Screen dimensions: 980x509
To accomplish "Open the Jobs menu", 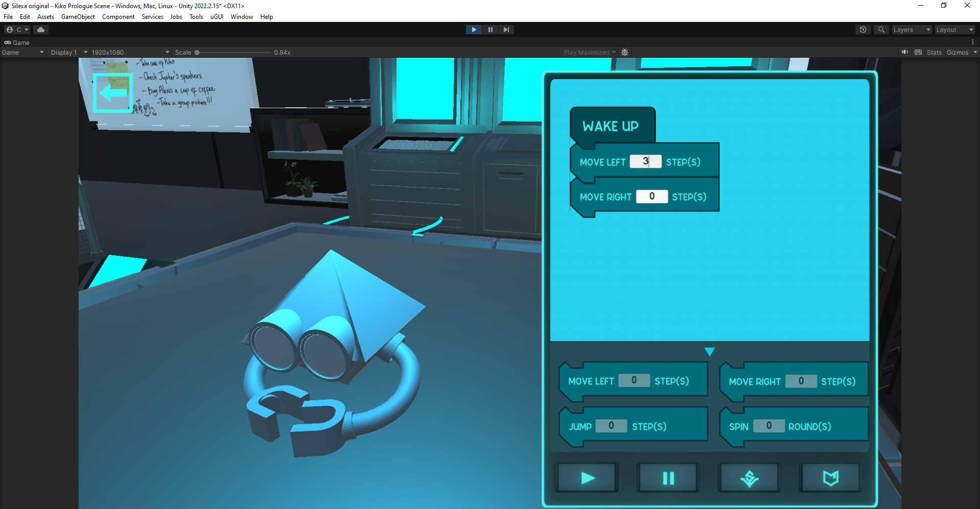I will coord(176,17).
